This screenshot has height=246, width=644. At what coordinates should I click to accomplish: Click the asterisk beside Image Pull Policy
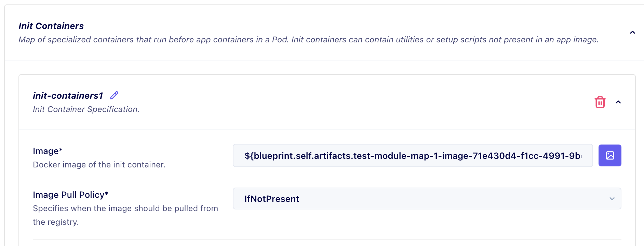(x=107, y=194)
